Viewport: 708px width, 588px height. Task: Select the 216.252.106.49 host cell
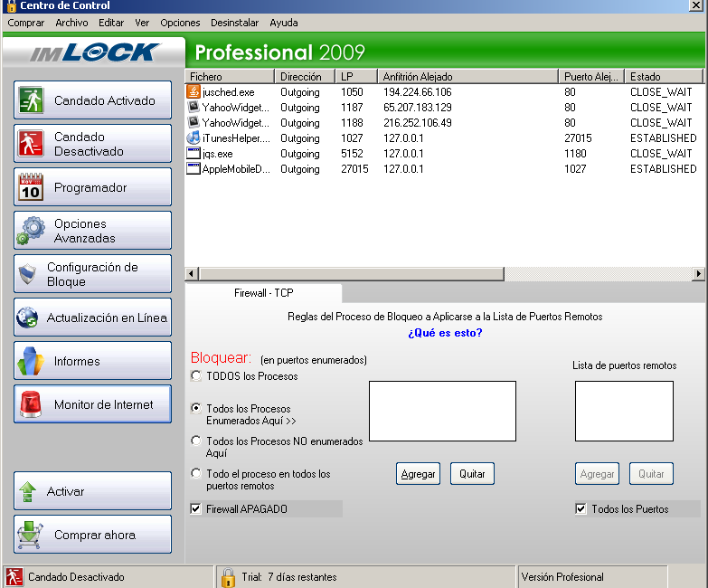(x=417, y=123)
